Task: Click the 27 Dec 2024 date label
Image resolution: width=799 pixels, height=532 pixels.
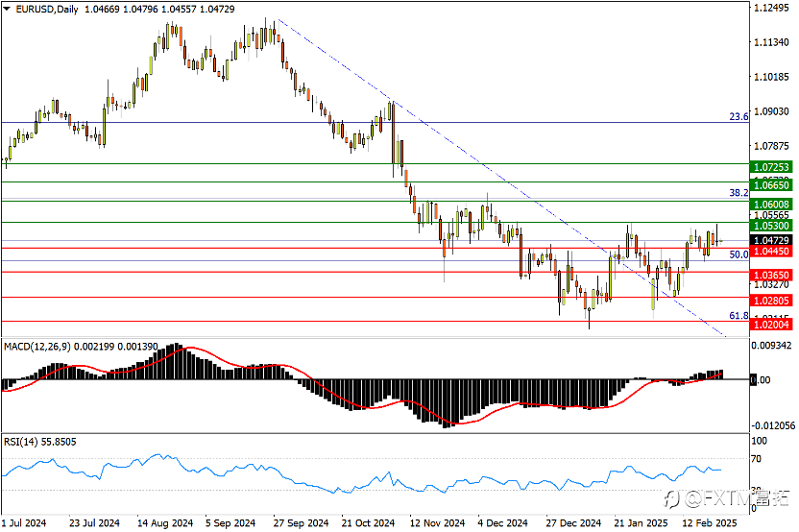Action: [573, 523]
